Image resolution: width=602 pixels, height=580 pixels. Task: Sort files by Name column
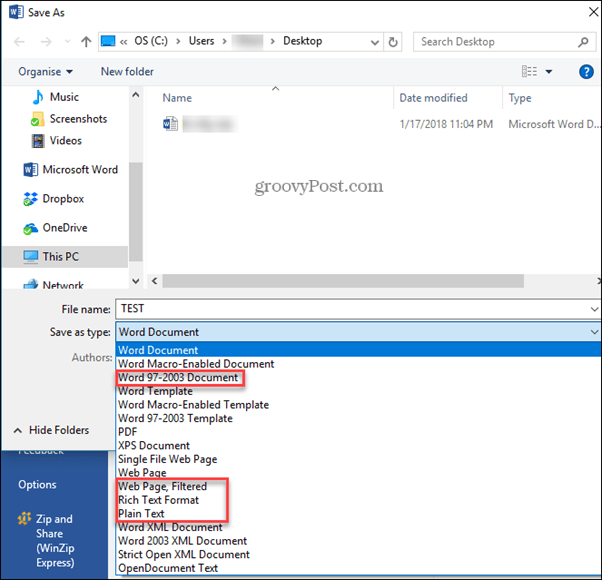click(x=177, y=98)
